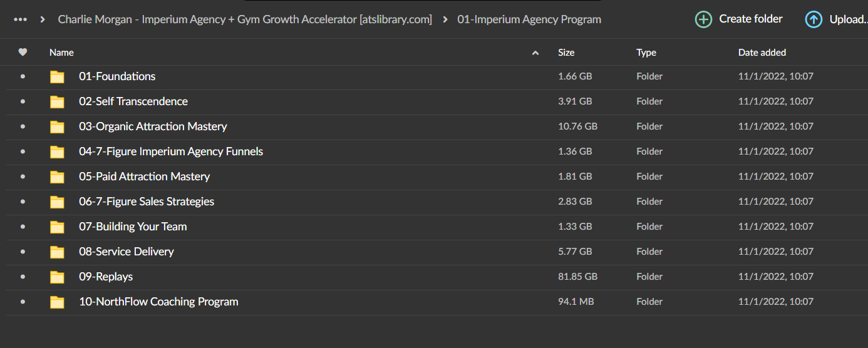
Task: Click the 10-NorthFlow Coaching Program folder icon
Action: pyautogui.click(x=58, y=302)
